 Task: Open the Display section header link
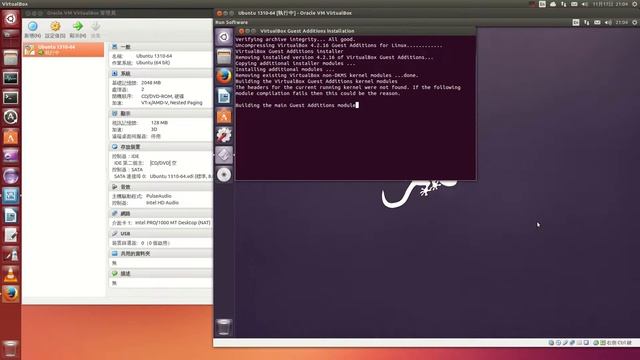[126, 113]
